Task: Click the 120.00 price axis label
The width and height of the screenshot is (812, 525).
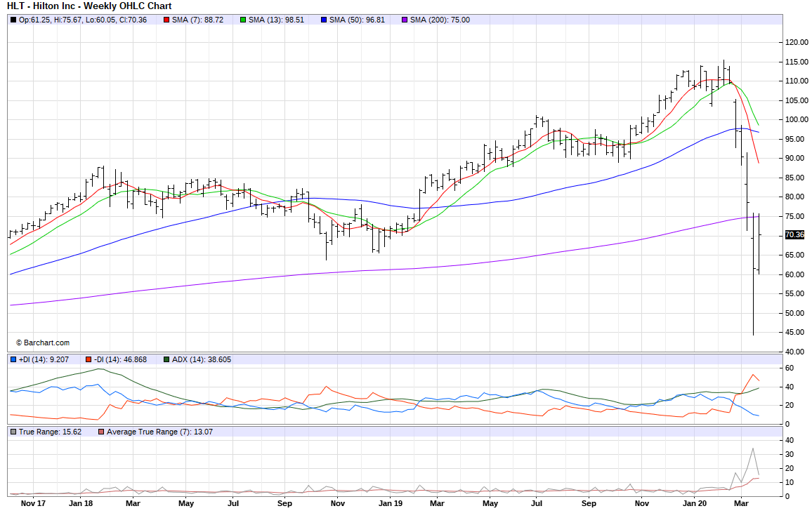Action: [797, 42]
